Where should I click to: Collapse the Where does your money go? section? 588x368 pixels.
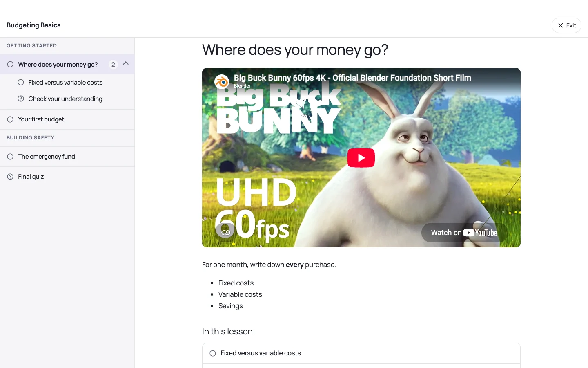[126, 63]
